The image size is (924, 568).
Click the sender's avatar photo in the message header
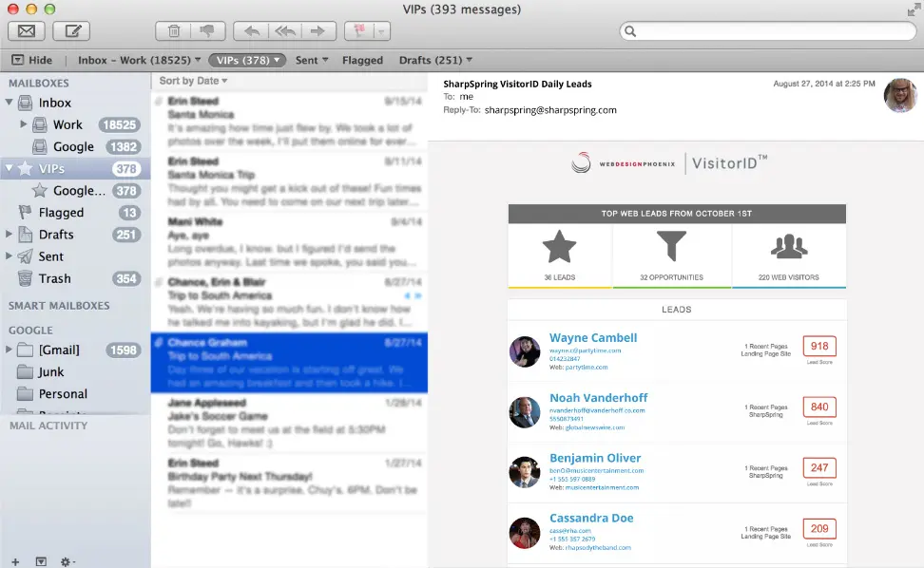[x=900, y=95]
